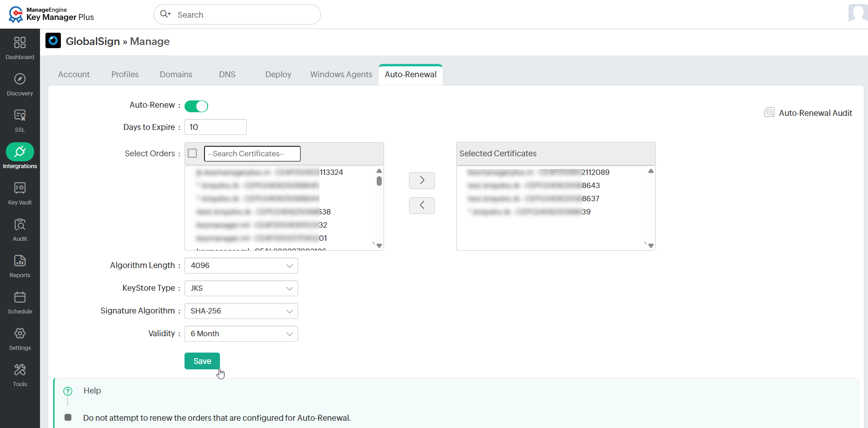The height and width of the screenshot is (428, 868).
Task: Click the GlobalSign logo icon
Action: point(53,40)
